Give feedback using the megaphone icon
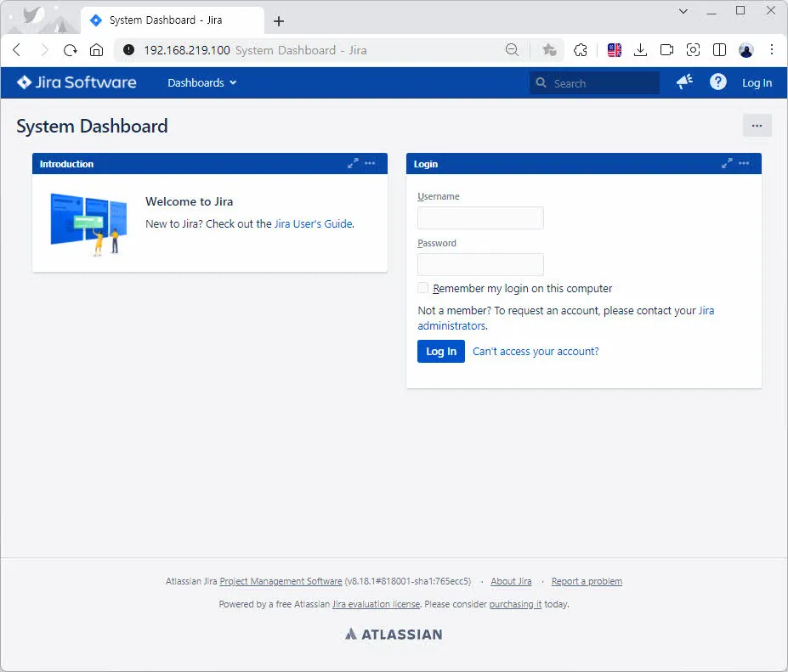This screenshot has height=672, width=788. click(x=684, y=82)
